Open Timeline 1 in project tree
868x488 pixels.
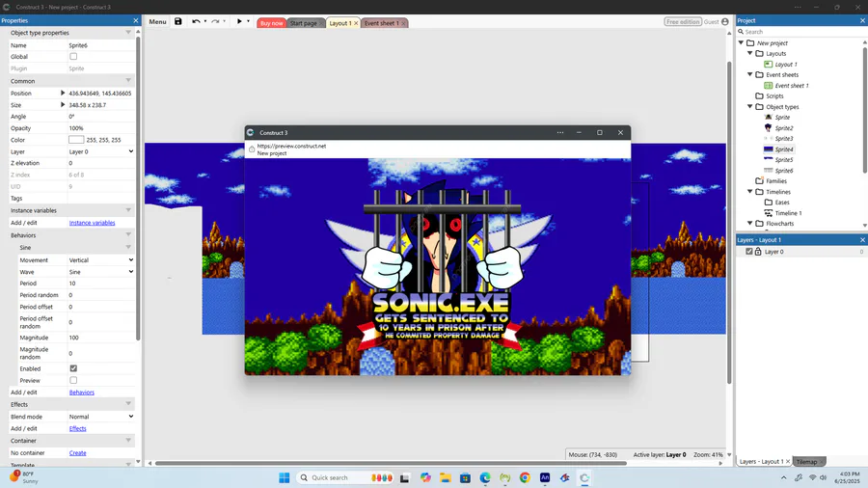tap(788, 213)
